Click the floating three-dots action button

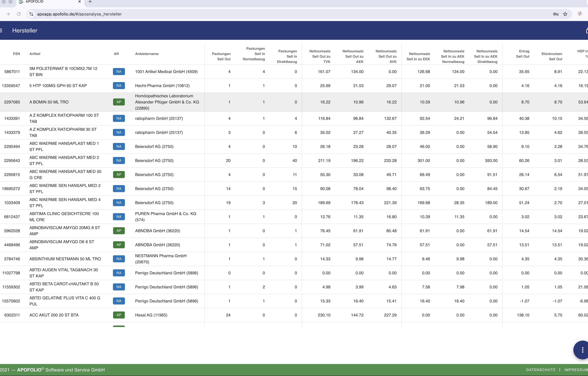click(x=582, y=350)
